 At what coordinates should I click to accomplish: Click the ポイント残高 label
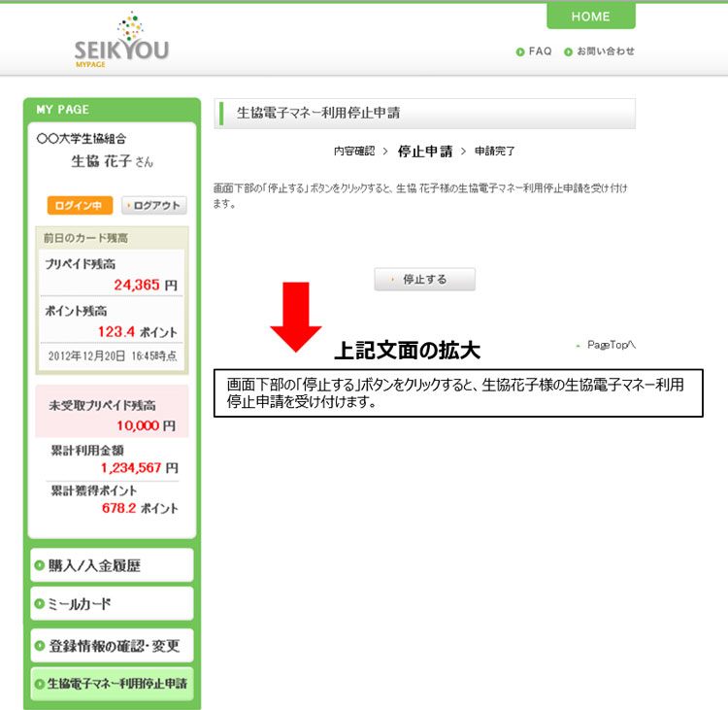point(76,311)
